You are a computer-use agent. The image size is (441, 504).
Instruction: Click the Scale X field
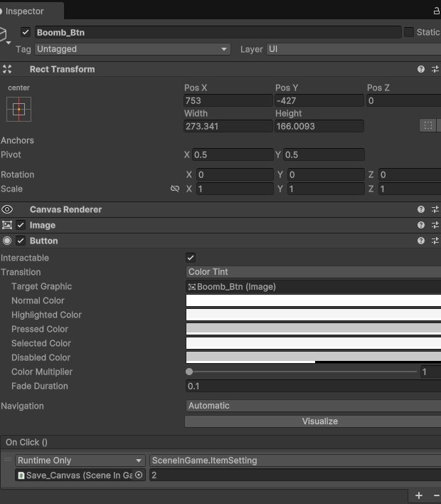[235, 189]
